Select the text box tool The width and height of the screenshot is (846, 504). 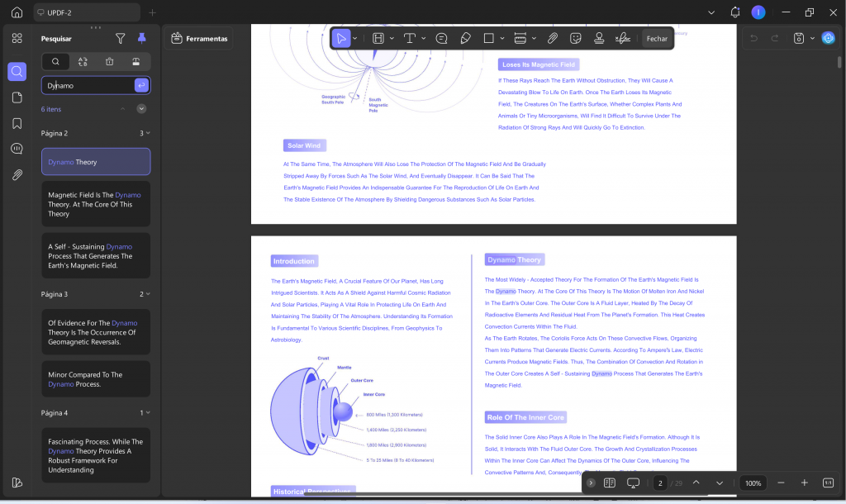coord(410,38)
